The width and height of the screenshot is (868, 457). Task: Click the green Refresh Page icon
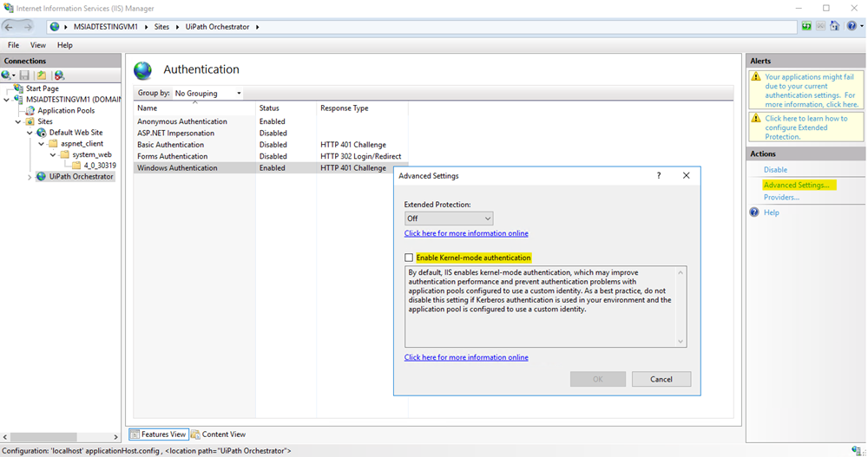pyautogui.click(x=806, y=26)
